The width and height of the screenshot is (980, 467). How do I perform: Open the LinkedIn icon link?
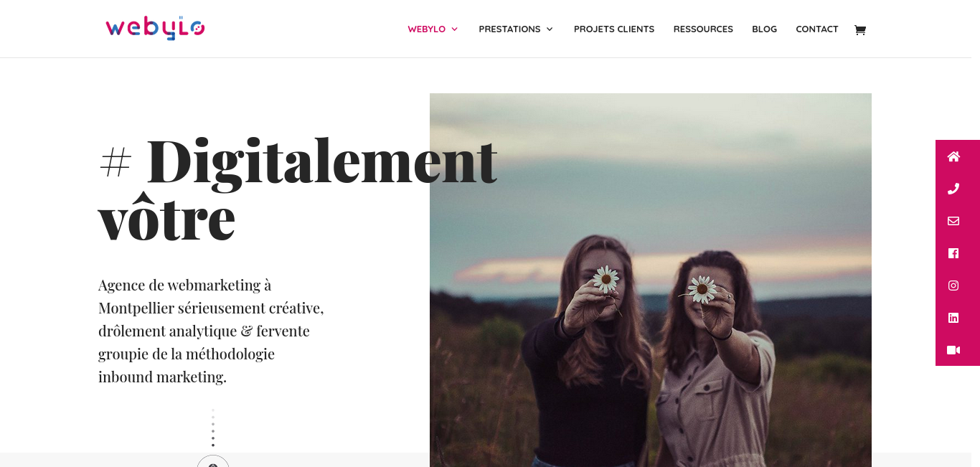click(953, 318)
